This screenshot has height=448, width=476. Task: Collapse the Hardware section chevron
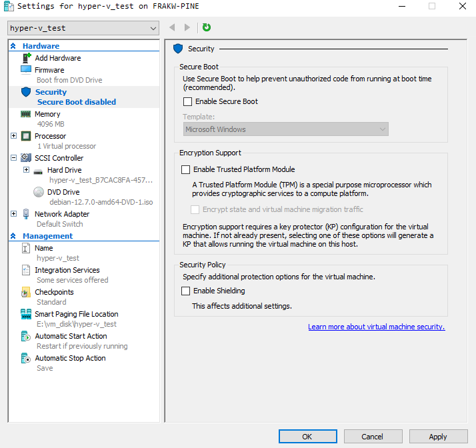[x=13, y=46]
